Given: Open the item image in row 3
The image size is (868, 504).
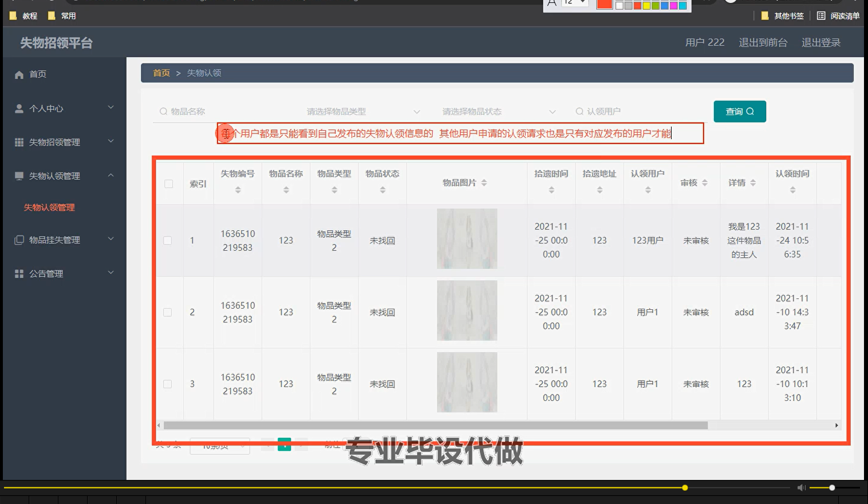Looking at the screenshot, I should point(467,383).
